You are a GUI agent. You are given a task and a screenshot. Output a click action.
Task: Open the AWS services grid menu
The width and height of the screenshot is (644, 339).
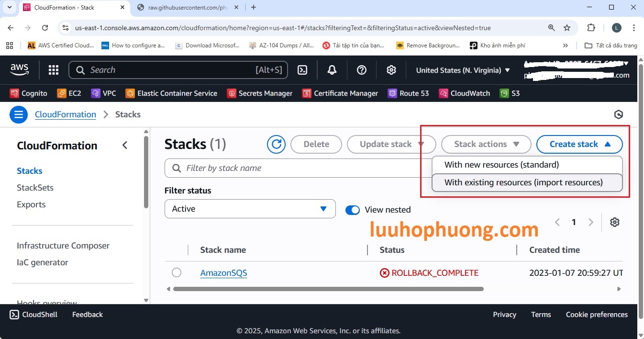point(53,70)
